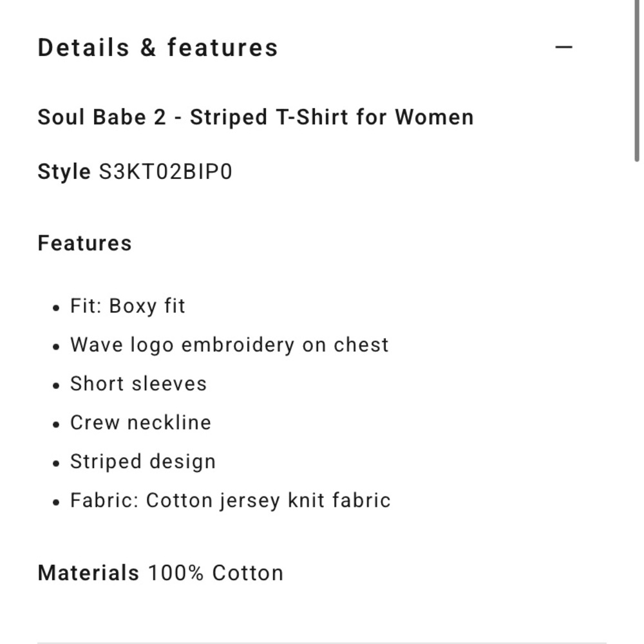Click the Fit: Boxy fit bullet

click(x=128, y=306)
